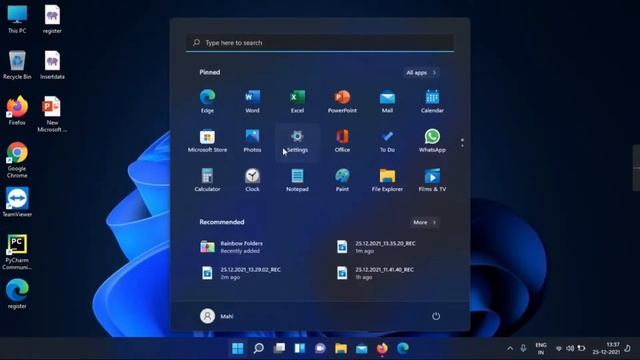Select the Recycle Bin desktop icon
The height and width of the screenshot is (360, 640).
click(17, 64)
